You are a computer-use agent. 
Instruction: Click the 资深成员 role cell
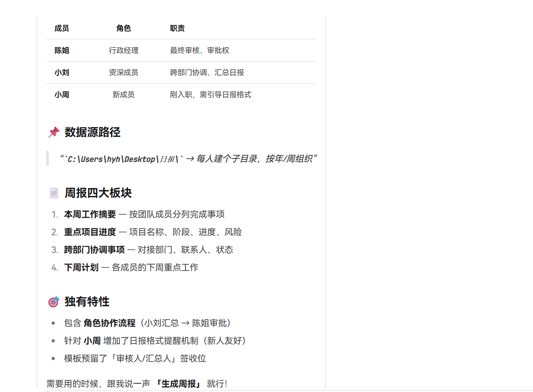(x=123, y=73)
